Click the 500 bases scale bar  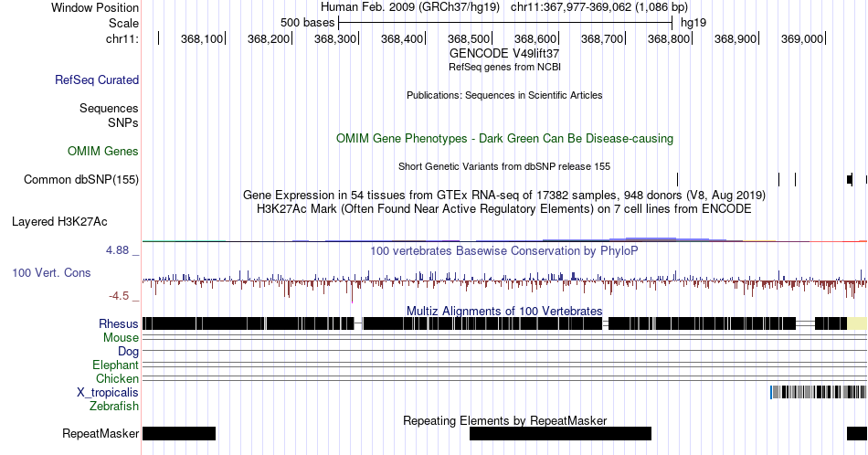tap(505, 23)
